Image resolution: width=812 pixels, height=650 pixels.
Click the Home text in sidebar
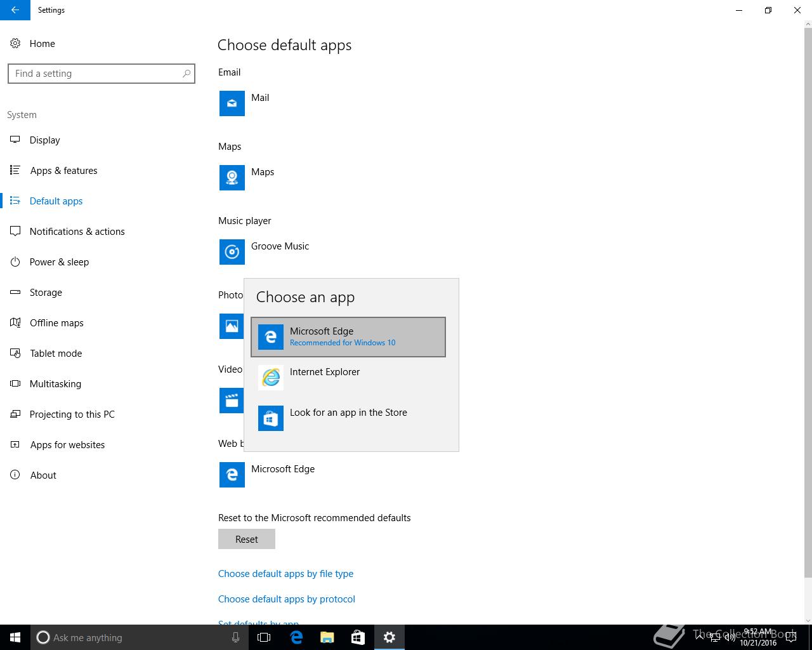click(x=43, y=44)
